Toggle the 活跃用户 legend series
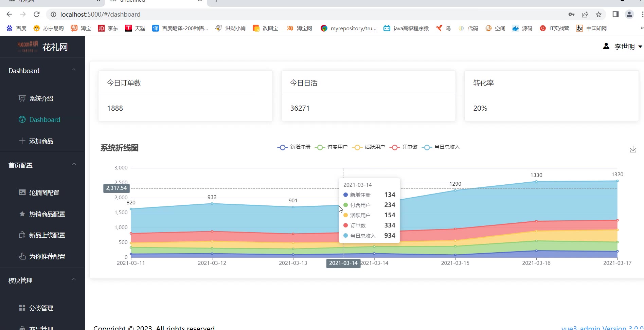The height and width of the screenshot is (330, 644). coord(369,147)
